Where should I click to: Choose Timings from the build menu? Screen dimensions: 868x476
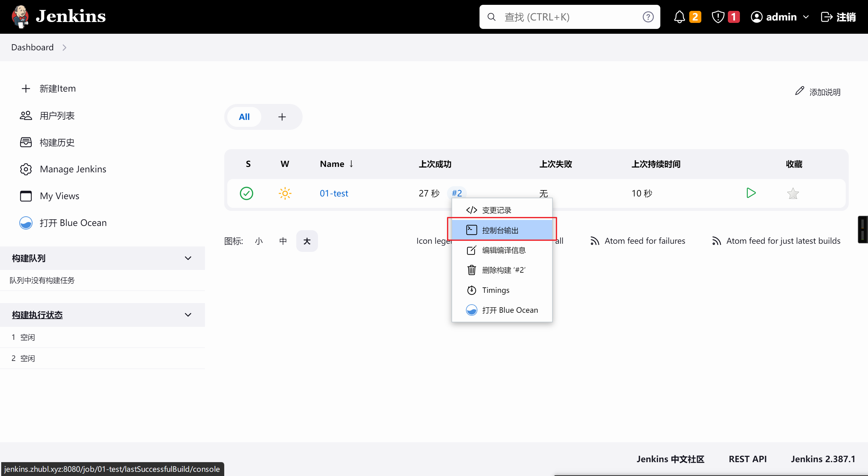(x=495, y=290)
